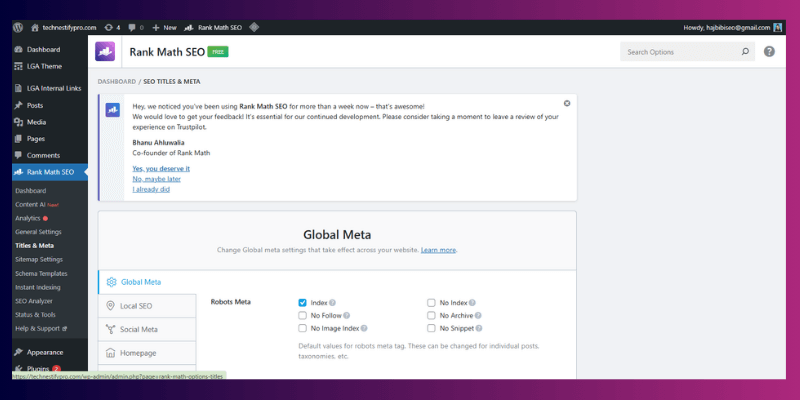Select the Social Meta tab
Viewport: 800px width, 400px height.
coord(147,330)
